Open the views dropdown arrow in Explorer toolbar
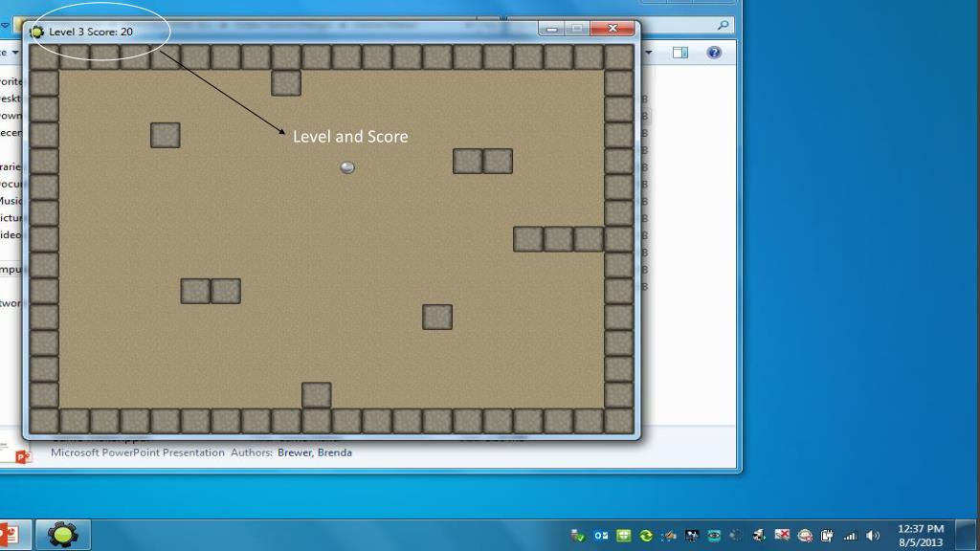Screen dimensions: 980x551 pyautogui.click(x=649, y=53)
